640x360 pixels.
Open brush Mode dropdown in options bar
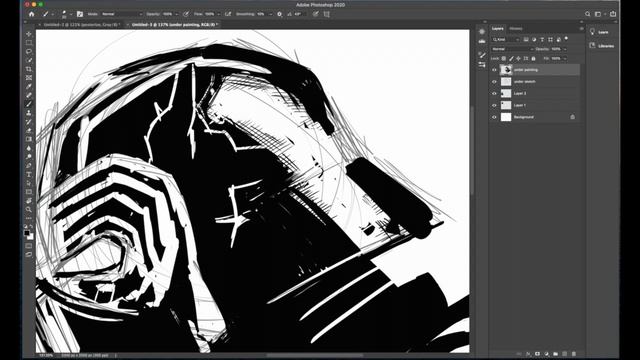[122, 14]
